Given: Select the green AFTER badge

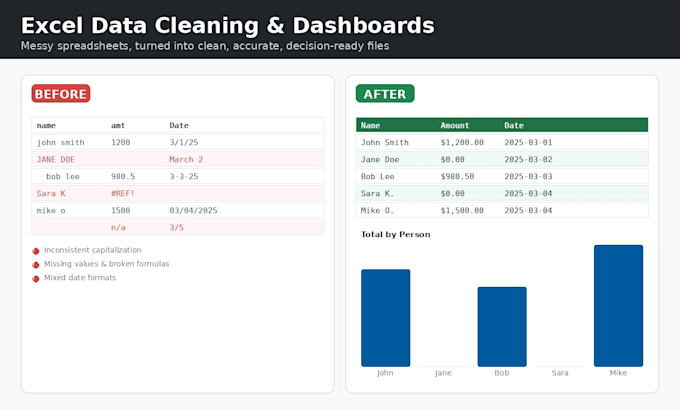Looking at the screenshot, I should point(385,94).
